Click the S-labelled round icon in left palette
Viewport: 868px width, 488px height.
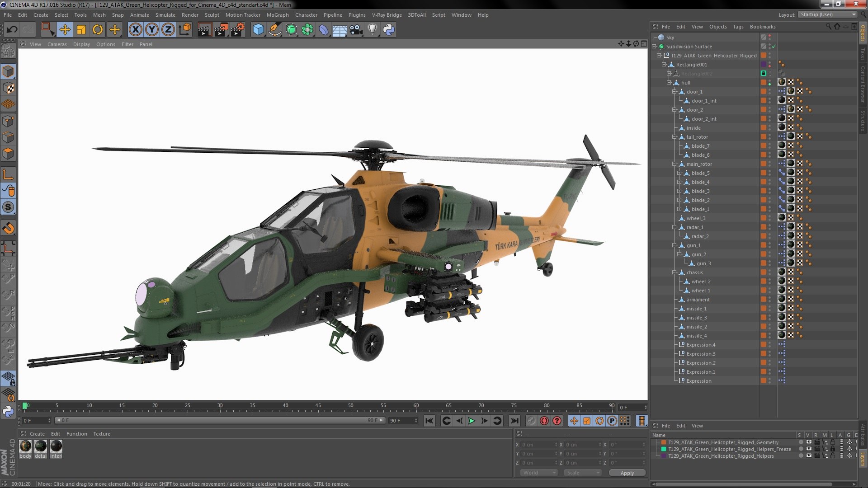pos(8,207)
